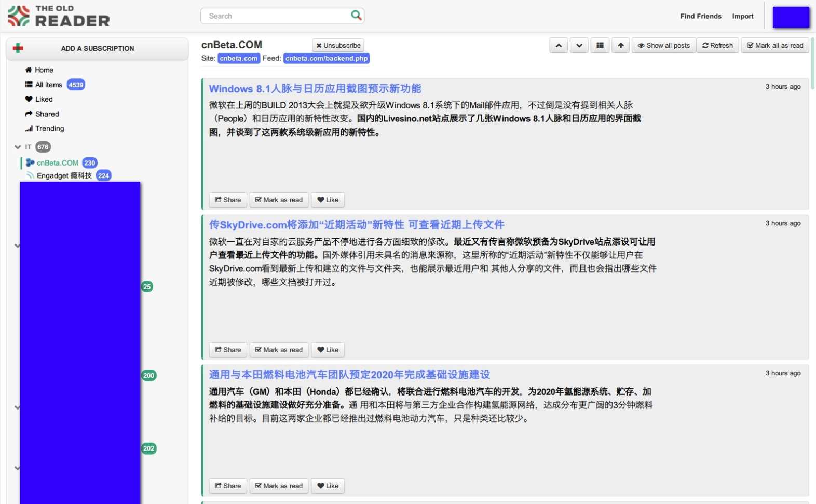Open the Shared posts list
816x504 pixels.
[x=42, y=114]
